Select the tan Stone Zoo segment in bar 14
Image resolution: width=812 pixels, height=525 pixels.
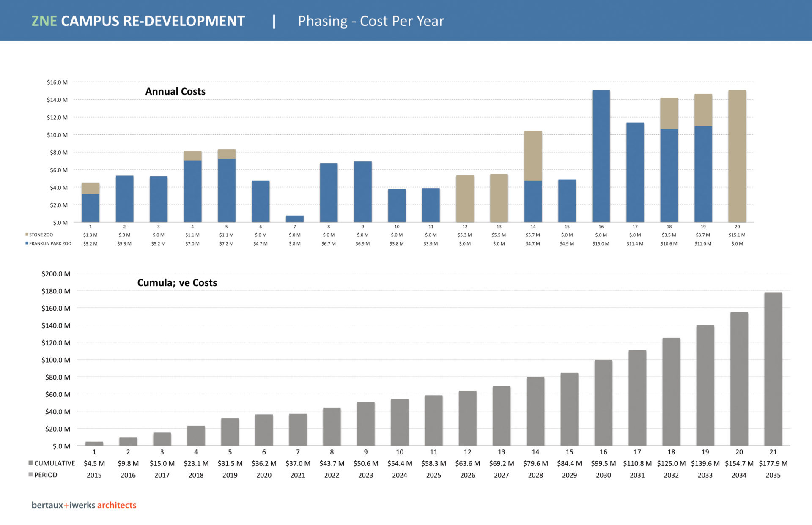click(533, 156)
